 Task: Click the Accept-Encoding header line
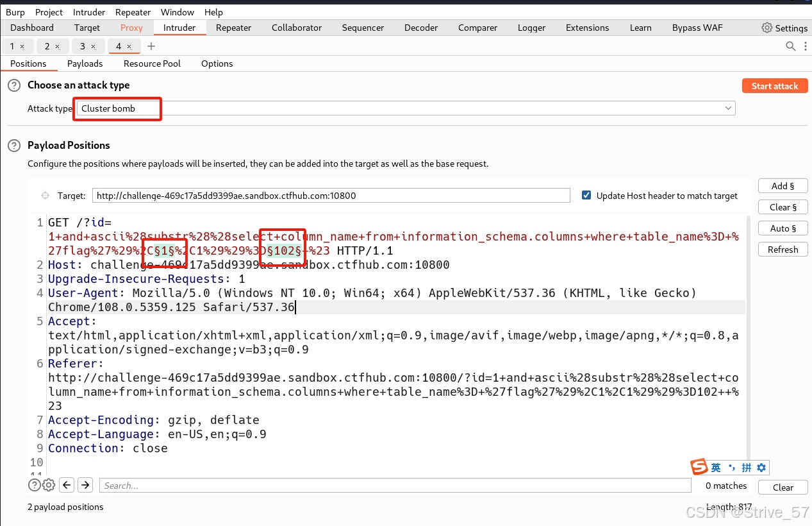154,420
